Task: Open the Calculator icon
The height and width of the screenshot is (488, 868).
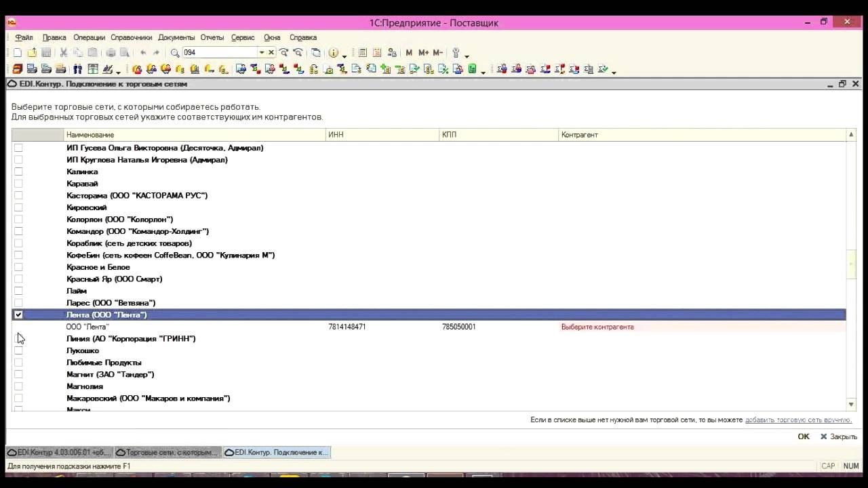Action: point(362,53)
